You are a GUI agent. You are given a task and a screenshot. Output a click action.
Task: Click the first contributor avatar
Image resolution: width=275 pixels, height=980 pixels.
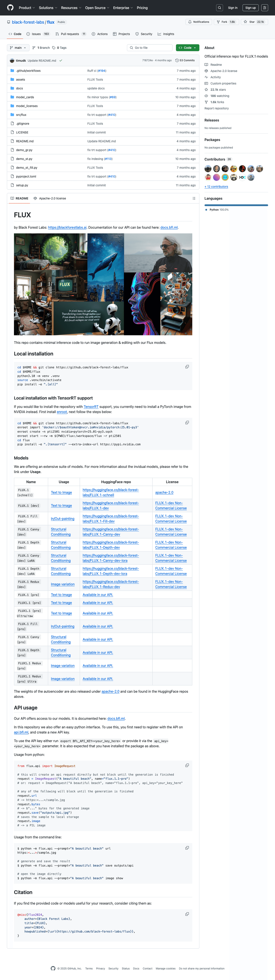208,168
